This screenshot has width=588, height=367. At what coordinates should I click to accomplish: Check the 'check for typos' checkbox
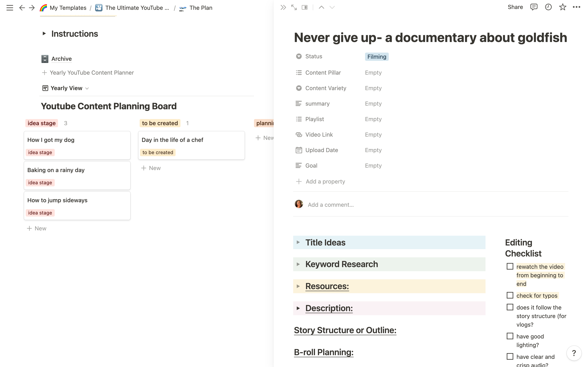click(x=510, y=295)
